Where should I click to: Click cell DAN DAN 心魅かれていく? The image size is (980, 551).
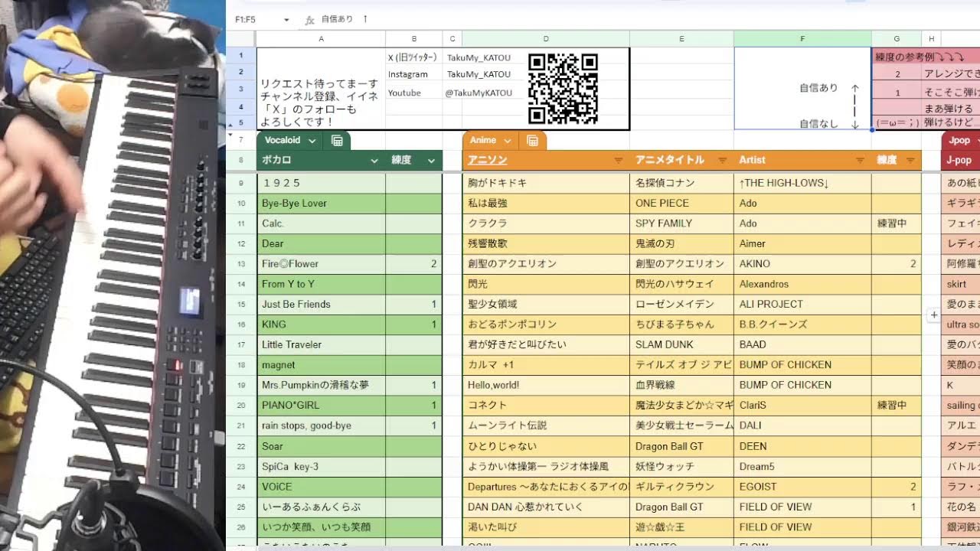(x=546, y=507)
